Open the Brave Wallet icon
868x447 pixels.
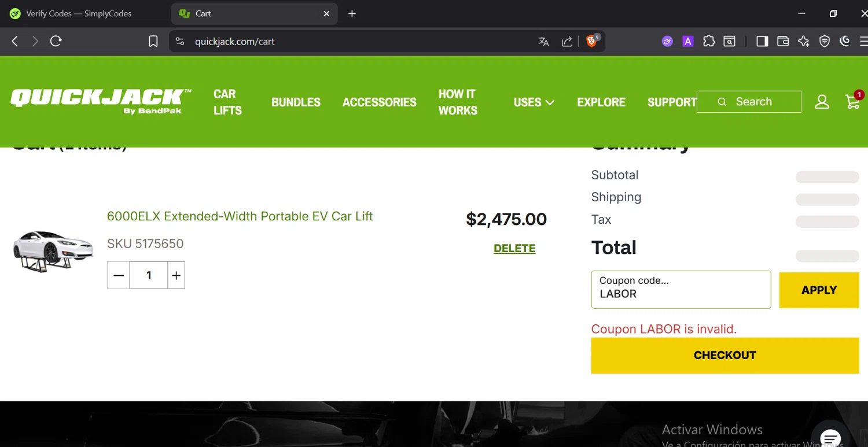click(x=783, y=41)
